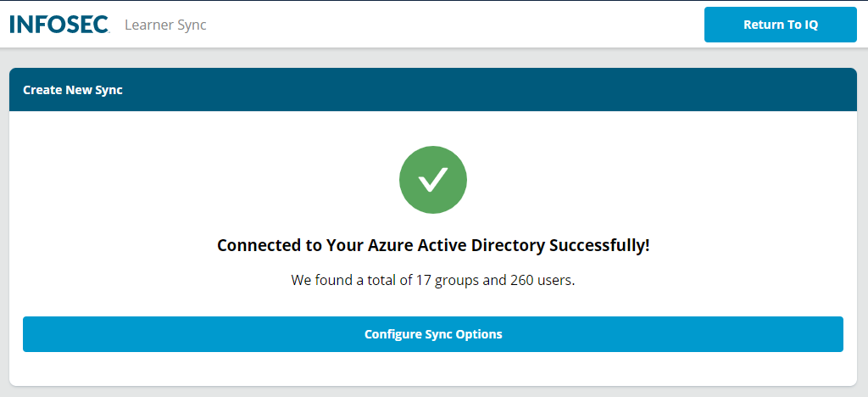Viewport: 868px width, 397px height.
Task: Click the green success checkmark circle
Action: (x=433, y=179)
